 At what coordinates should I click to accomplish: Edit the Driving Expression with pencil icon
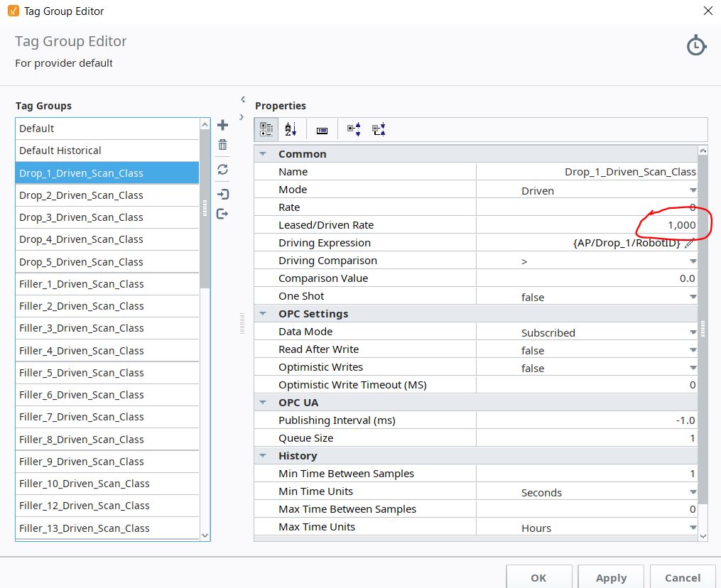[688, 244]
